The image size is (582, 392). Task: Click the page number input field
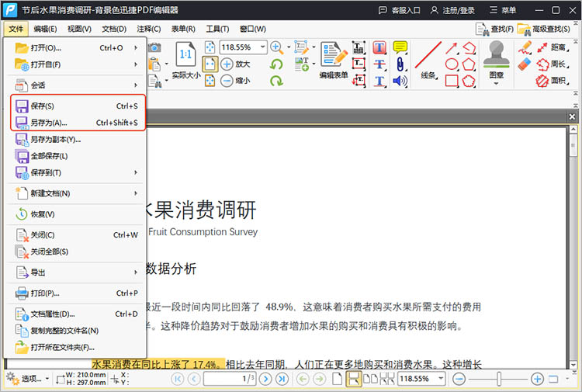point(230,379)
